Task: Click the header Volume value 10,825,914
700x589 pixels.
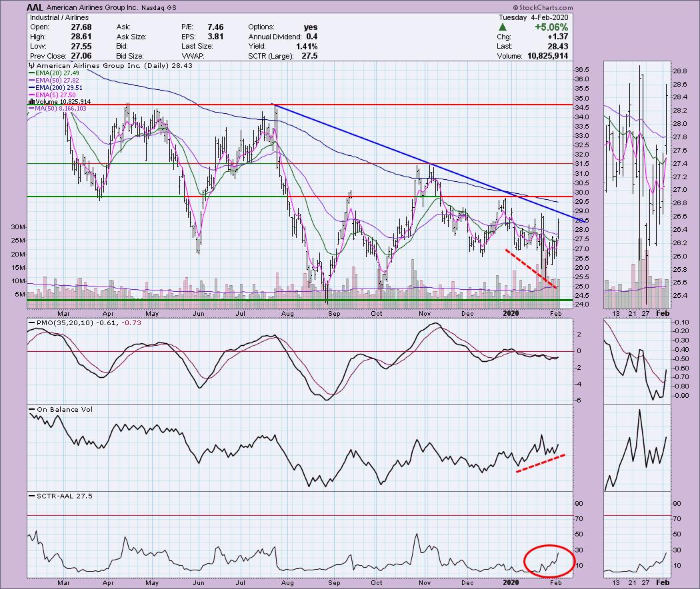Action: [x=547, y=56]
